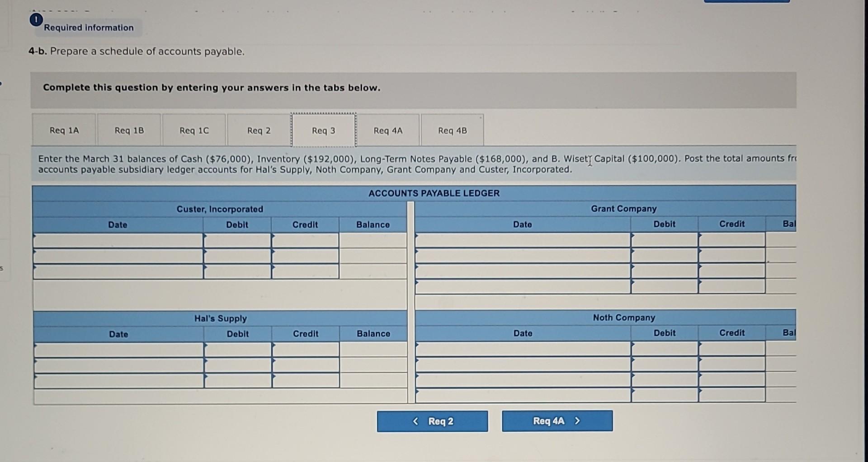This screenshot has height=462, width=868.
Task: Select the Req 1C tab
Action: pos(194,131)
